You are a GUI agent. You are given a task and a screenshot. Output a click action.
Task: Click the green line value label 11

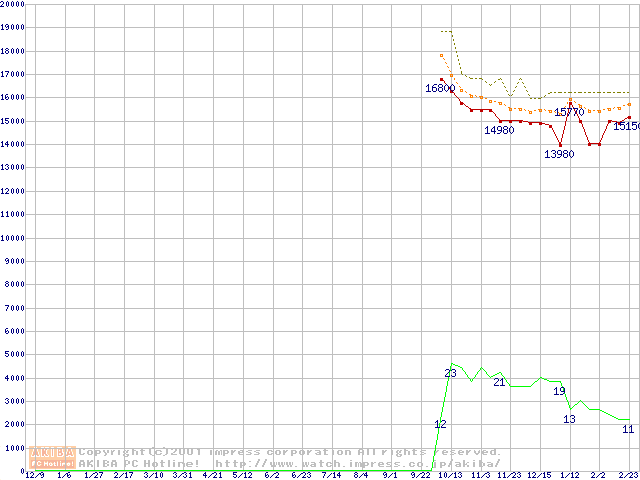click(x=628, y=429)
